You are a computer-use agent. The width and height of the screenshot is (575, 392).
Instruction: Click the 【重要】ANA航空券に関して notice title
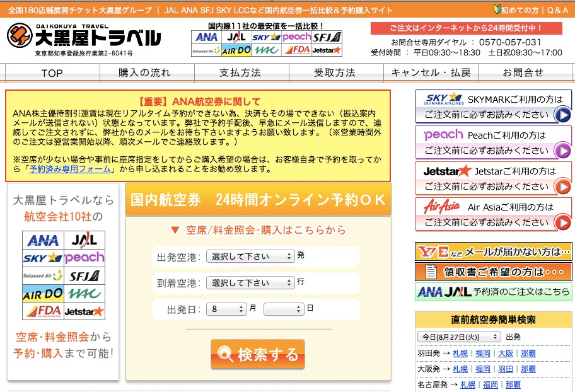point(198,101)
